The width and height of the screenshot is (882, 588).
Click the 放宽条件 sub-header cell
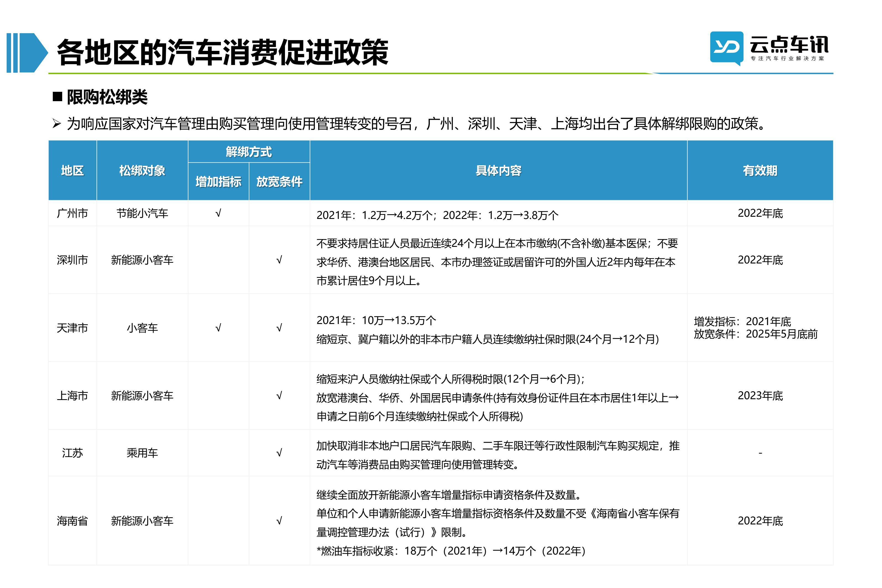[279, 182]
